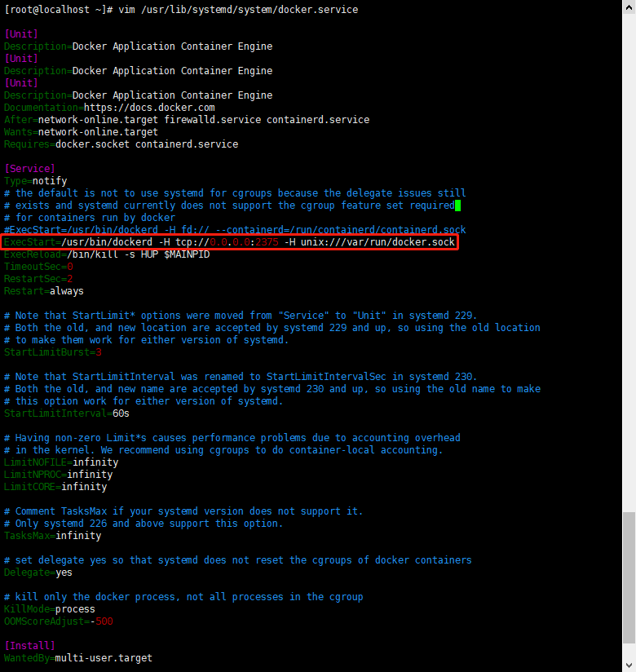Click the 'Delegate=yes' line
The height and width of the screenshot is (672, 636).
[38, 573]
